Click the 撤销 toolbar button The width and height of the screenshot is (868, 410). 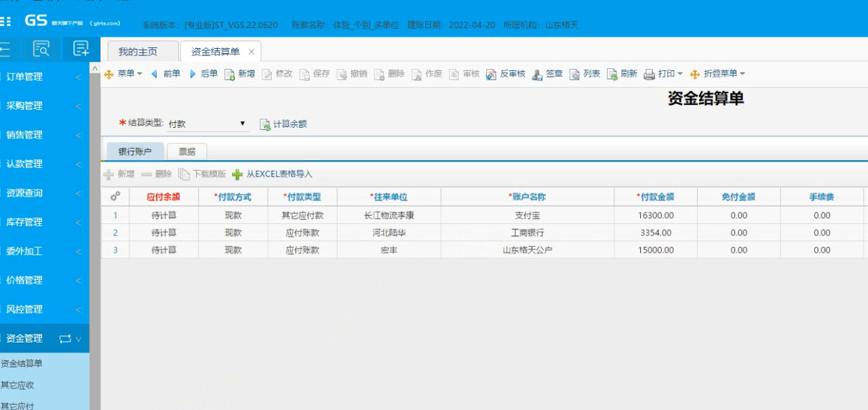[x=352, y=73]
